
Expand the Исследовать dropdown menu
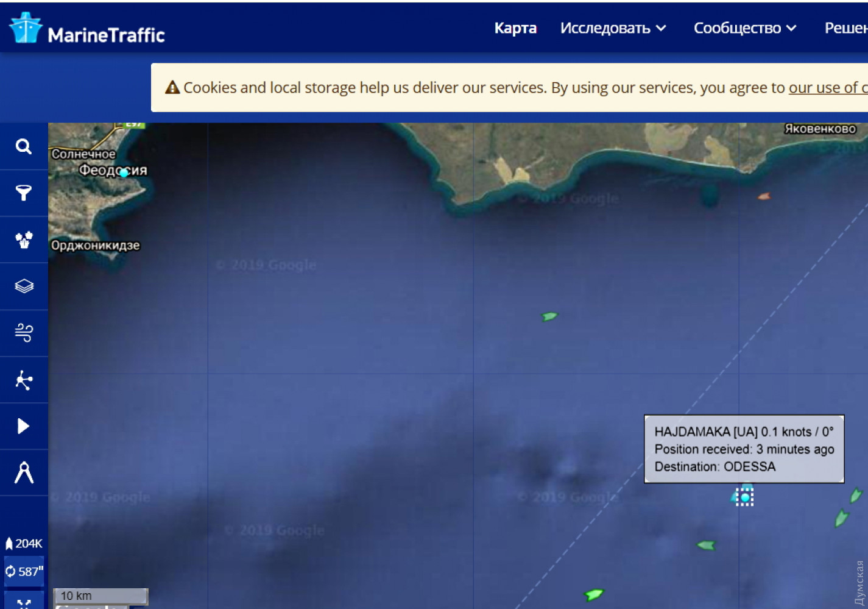click(612, 28)
